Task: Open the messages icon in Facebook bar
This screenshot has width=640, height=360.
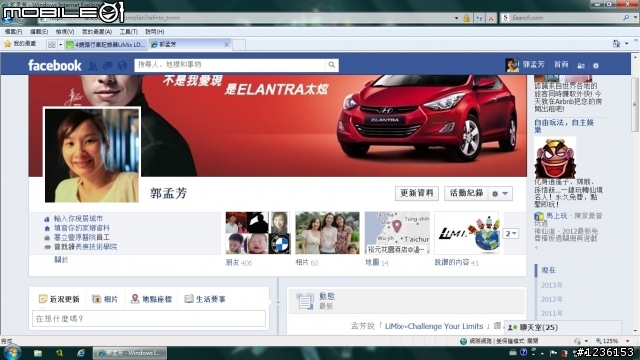Action: pos(108,65)
